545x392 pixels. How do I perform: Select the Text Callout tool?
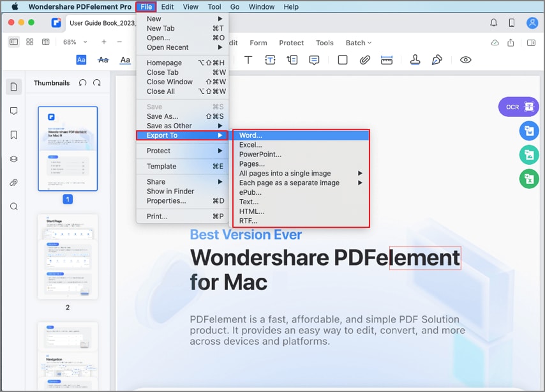point(292,60)
